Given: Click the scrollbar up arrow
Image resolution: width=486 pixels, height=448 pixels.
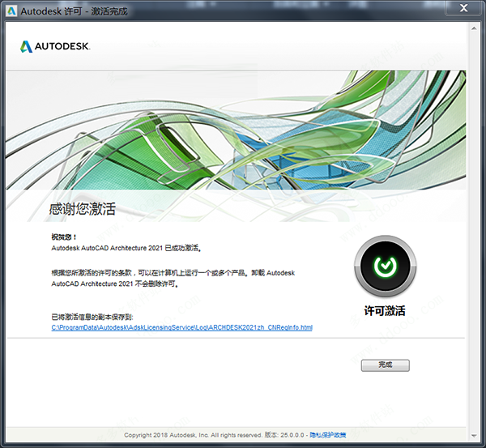Looking at the screenshot, I should 474,28.
